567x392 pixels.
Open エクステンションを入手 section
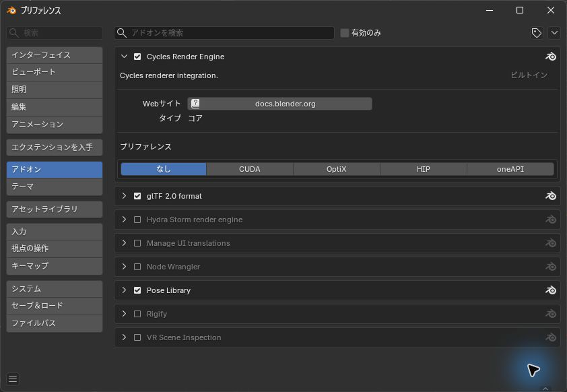tap(55, 148)
